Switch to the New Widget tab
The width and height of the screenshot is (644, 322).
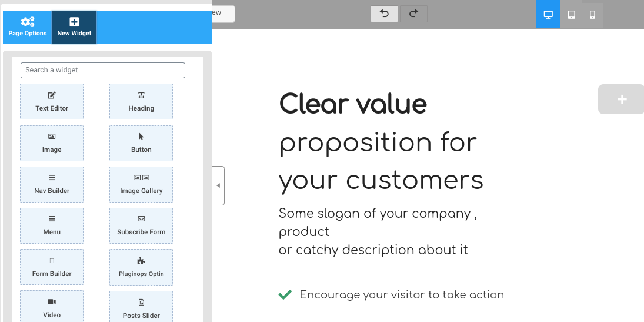(74, 27)
